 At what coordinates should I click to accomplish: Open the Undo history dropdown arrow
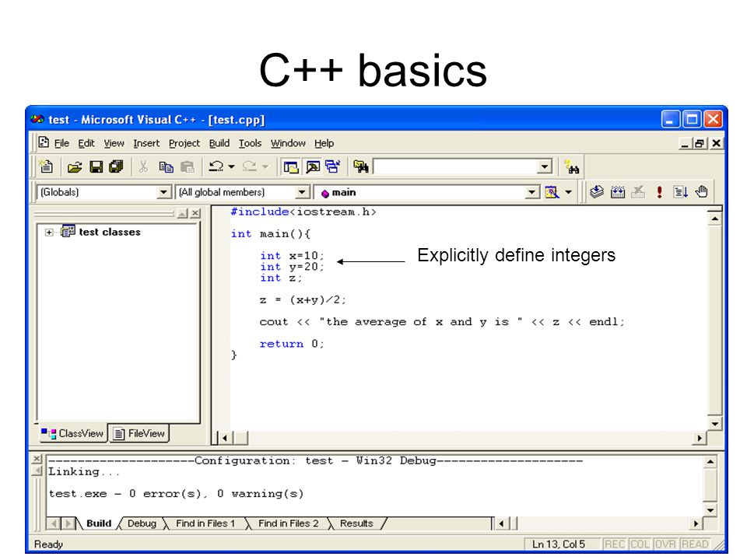click(x=232, y=166)
